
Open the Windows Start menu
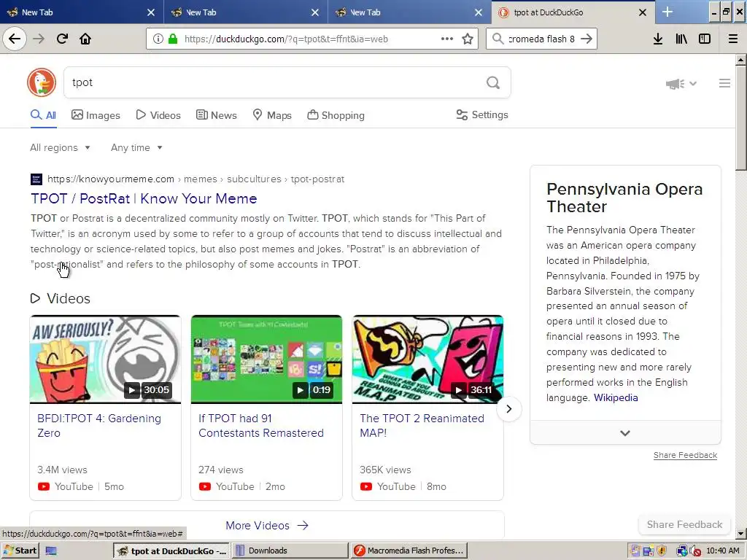point(20,551)
